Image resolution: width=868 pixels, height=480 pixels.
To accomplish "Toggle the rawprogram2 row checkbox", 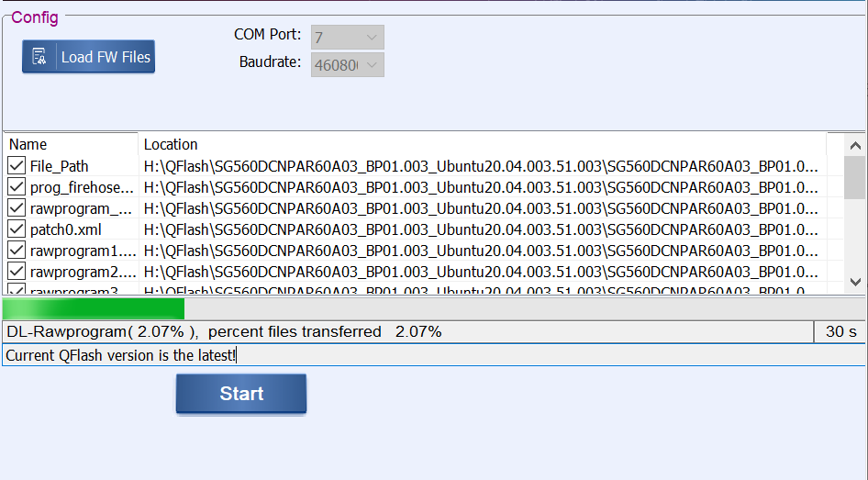I will tap(17, 272).
